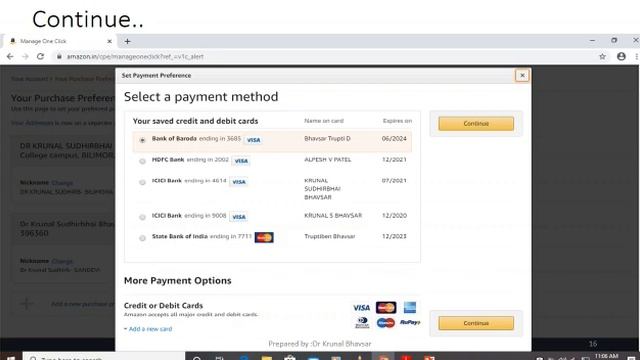Click the Windows taskbar search box

coord(104,357)
